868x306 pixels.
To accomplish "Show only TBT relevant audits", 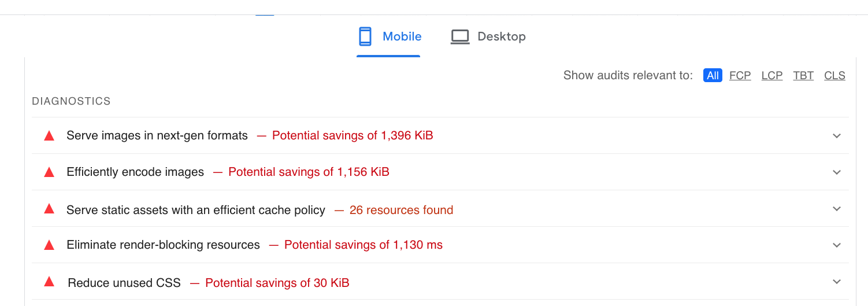I will tap(803, 75).
